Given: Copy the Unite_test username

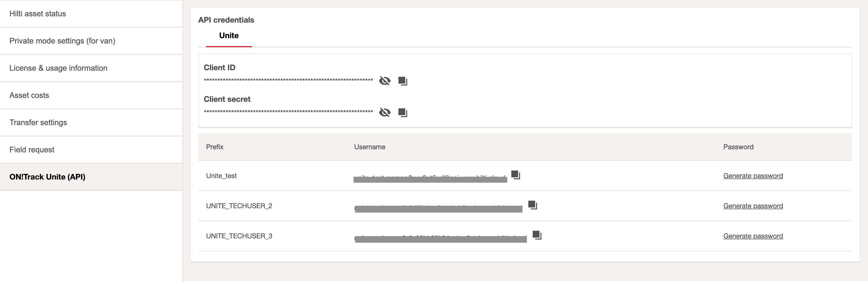Looking at the screenshot, I should point(515,175).
